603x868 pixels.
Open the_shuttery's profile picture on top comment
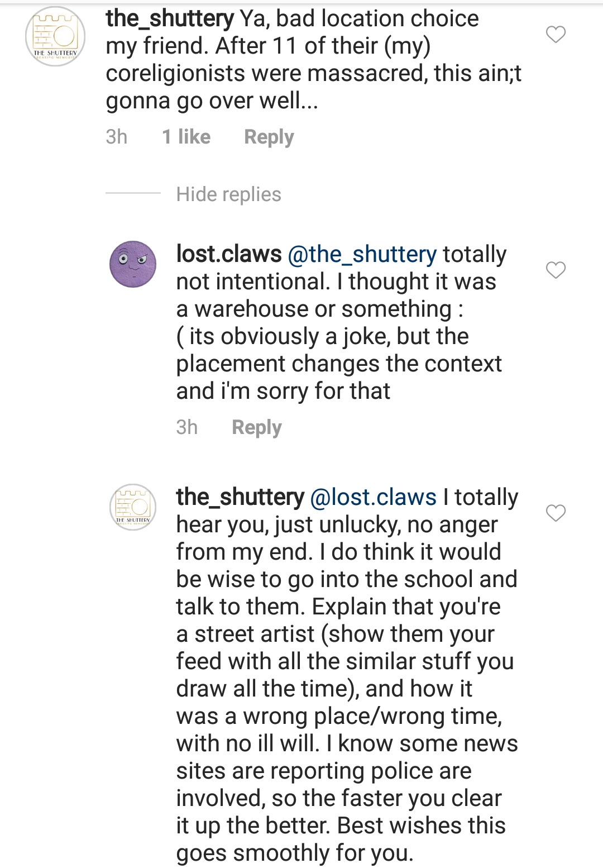point(55,37)
